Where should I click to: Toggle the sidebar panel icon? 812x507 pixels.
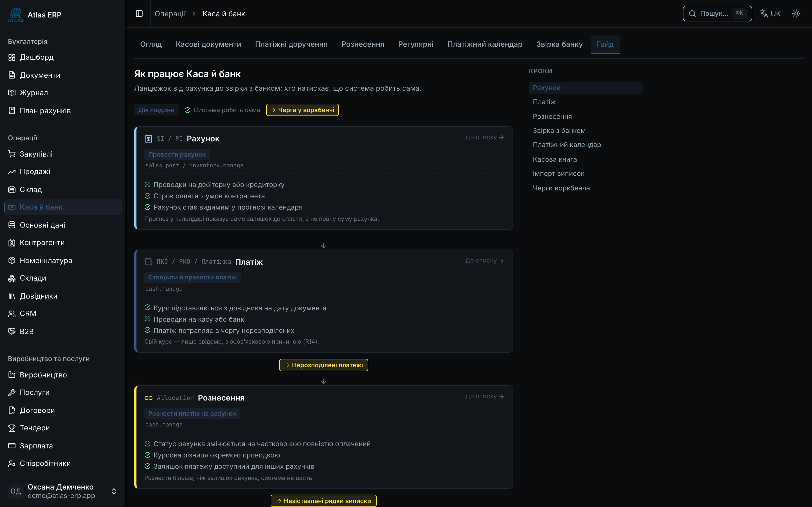(139, 14)
